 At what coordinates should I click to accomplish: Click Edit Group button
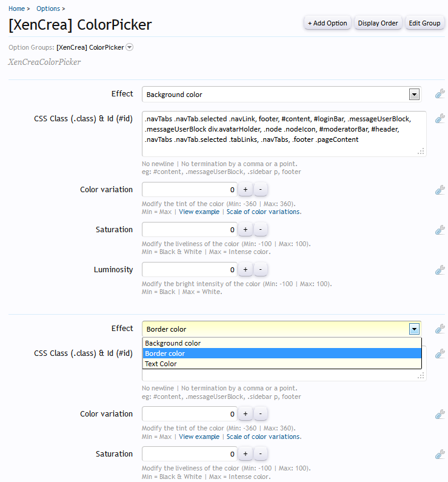pyautogui.click(x=424, y=23)
